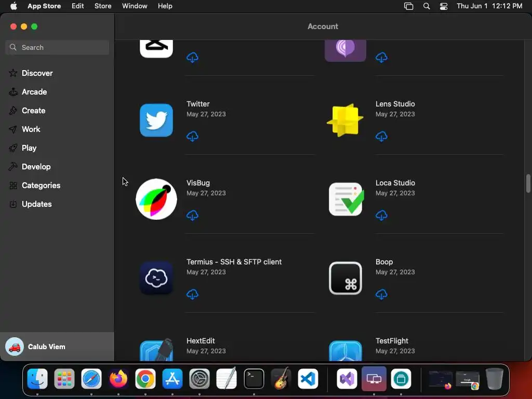Open Terminal from the Dock
This screenshot has height=399, width=532.
[x=254, y=379]
